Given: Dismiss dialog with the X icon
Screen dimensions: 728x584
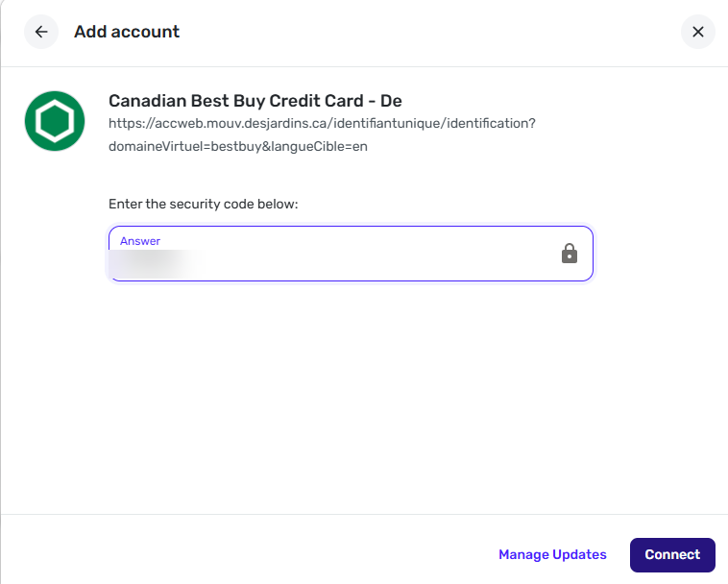Looking at the screenshot, I should click(x=698, y=32).
